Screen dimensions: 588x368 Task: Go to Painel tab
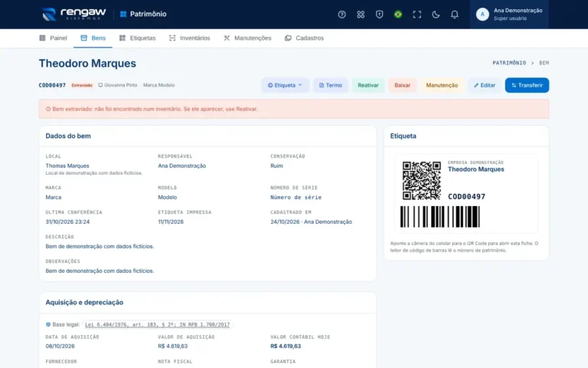coord(54,38)
